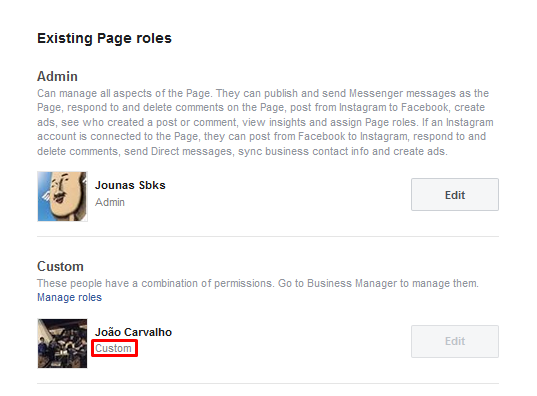537x396 pixels.
Task: Click the text starting 'These people have a combination'
Action: click(x=258, y=283)
